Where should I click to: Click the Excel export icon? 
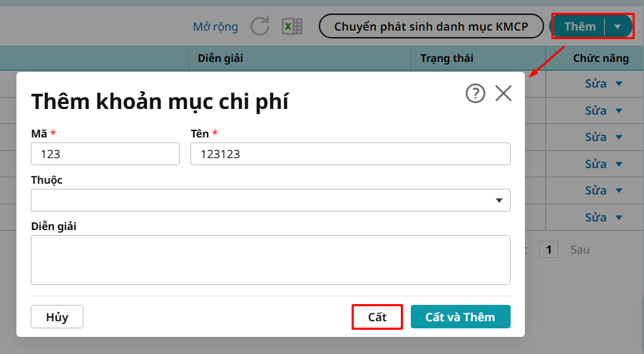tap(292, 27)
